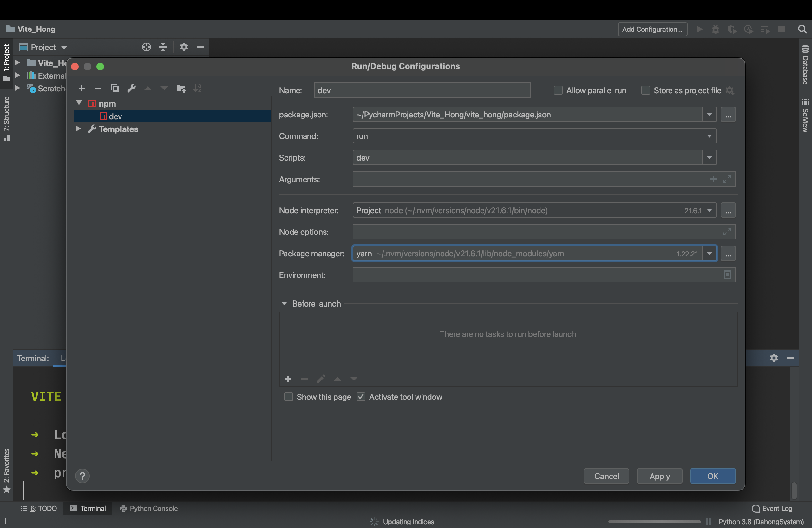Browse for Node interpreter
Viewport: 812px width, 528px height.
[728, 210]
